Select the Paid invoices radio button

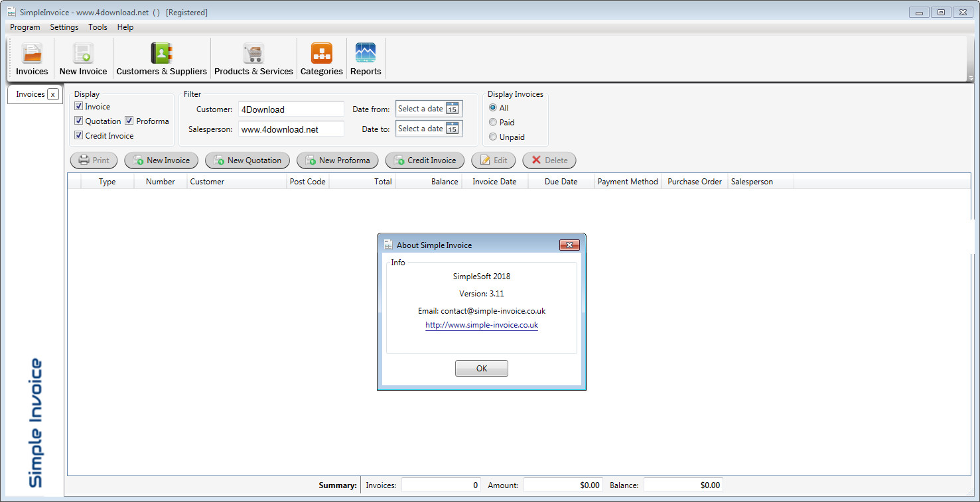492,122
